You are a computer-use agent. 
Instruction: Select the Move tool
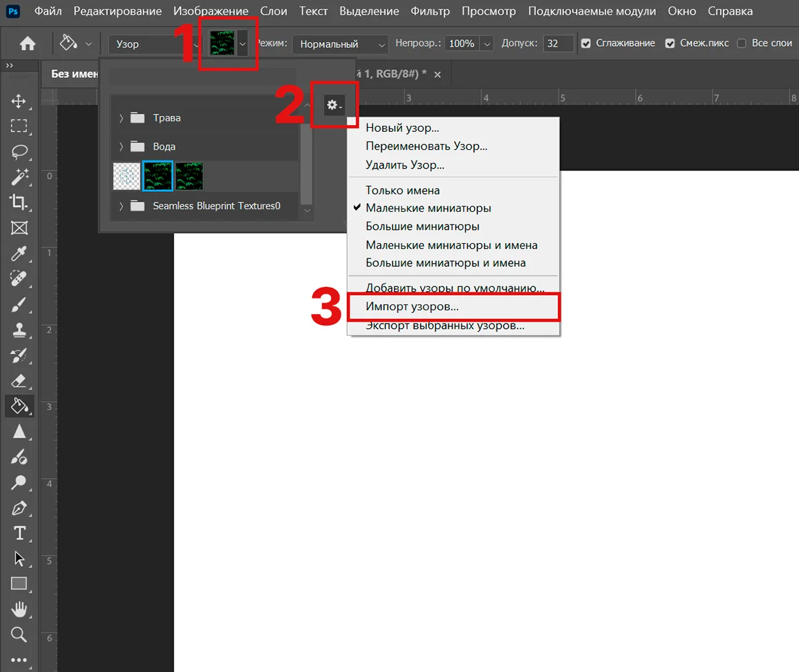point(19,101)
